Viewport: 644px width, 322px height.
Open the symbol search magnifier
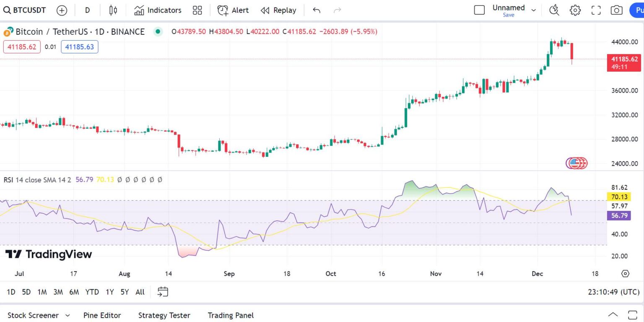tap(8, 10)
